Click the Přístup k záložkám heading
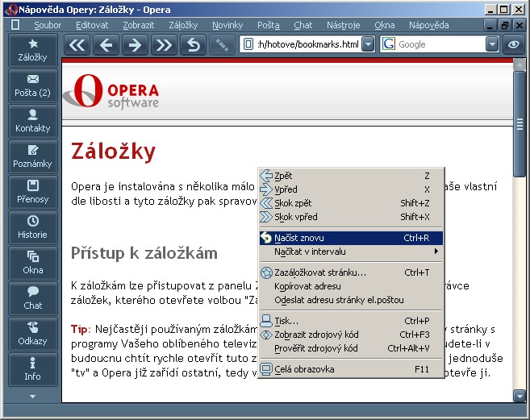This screenshot has height=420, width=530. click(x=144, y=253)
